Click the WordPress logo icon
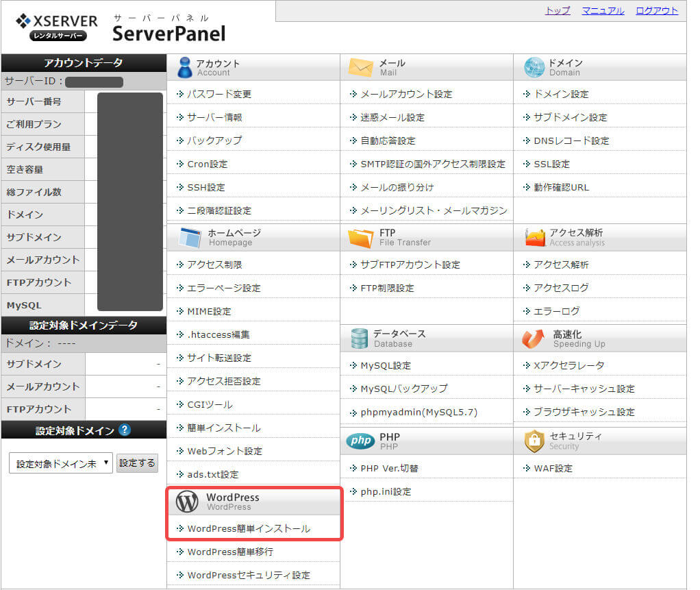 pyautogui.click(x=187, y=502)
